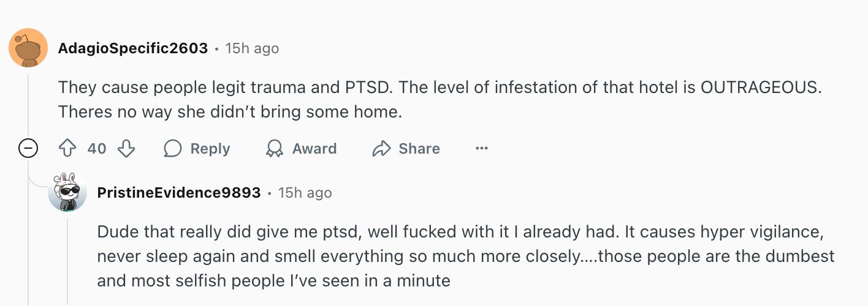868x306 pixels.
Task: Click the speech bubble Reply icon
Action: click(x=173, y=149)
